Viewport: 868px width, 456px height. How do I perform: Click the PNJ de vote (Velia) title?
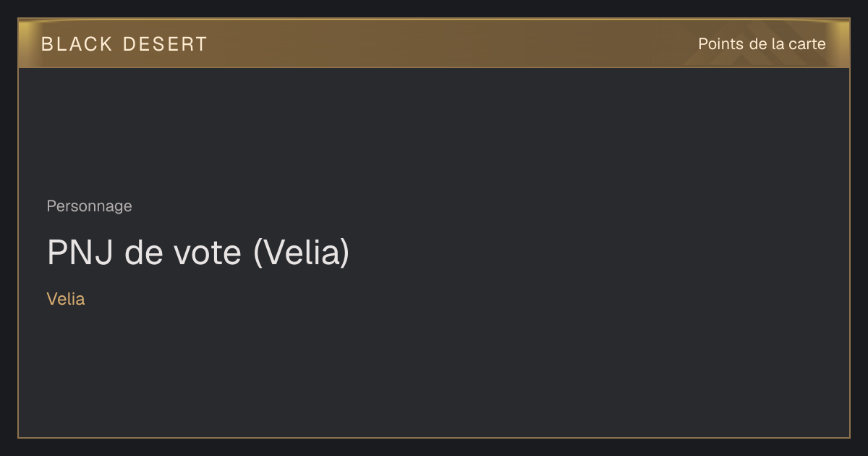[x=198, y=253]
